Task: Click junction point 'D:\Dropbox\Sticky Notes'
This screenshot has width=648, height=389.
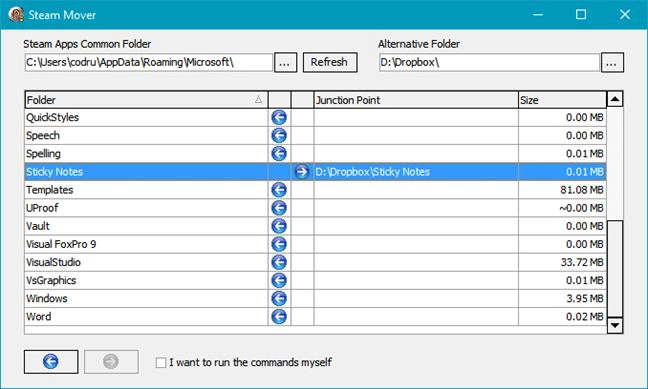Action: coord(373,172)
